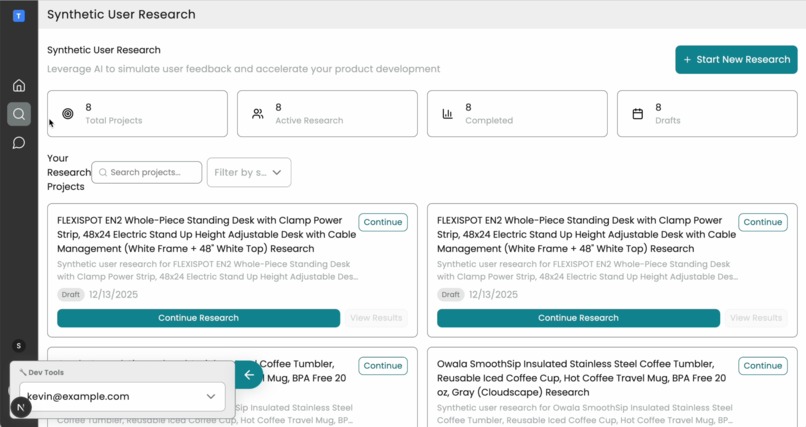Start New Research
This screenshot has width=806, height=427.
pos(736,60)
